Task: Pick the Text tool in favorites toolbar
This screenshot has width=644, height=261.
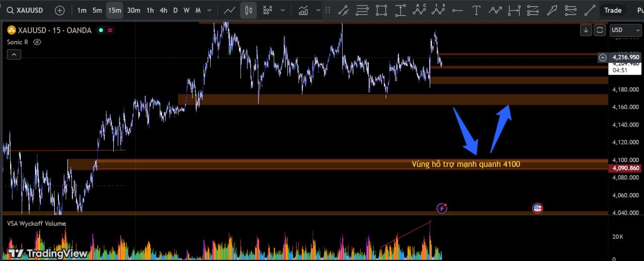Action: [x=476, y=10]
